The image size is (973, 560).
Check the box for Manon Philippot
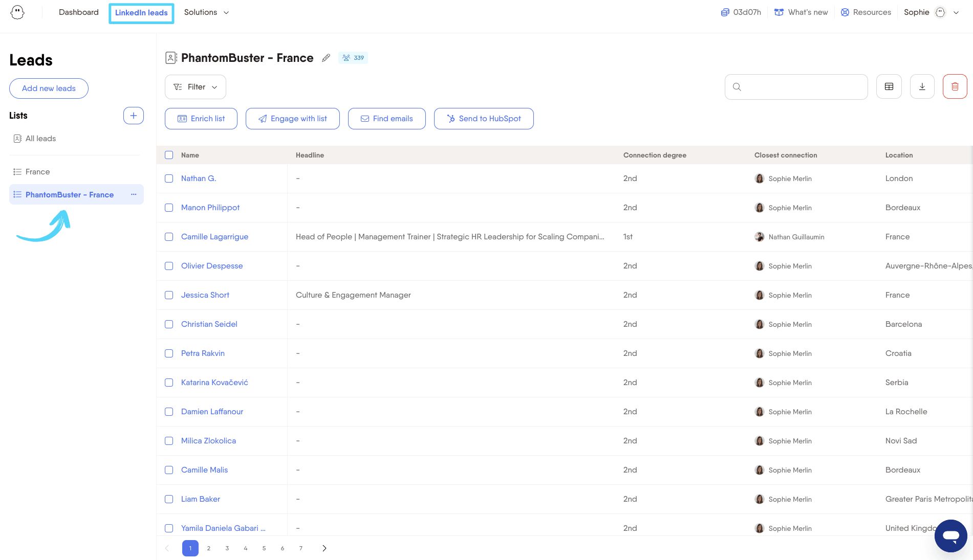(169, 208)
